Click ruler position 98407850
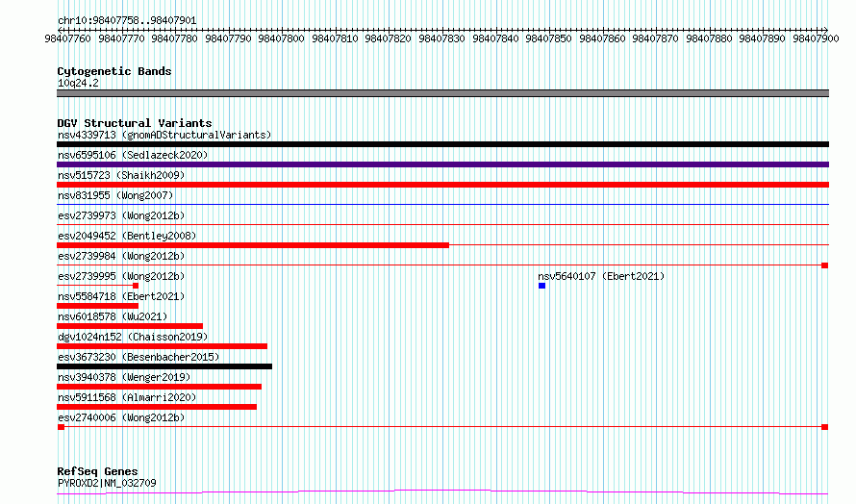The width and height of the screenshot is (856, 504). 548,38
